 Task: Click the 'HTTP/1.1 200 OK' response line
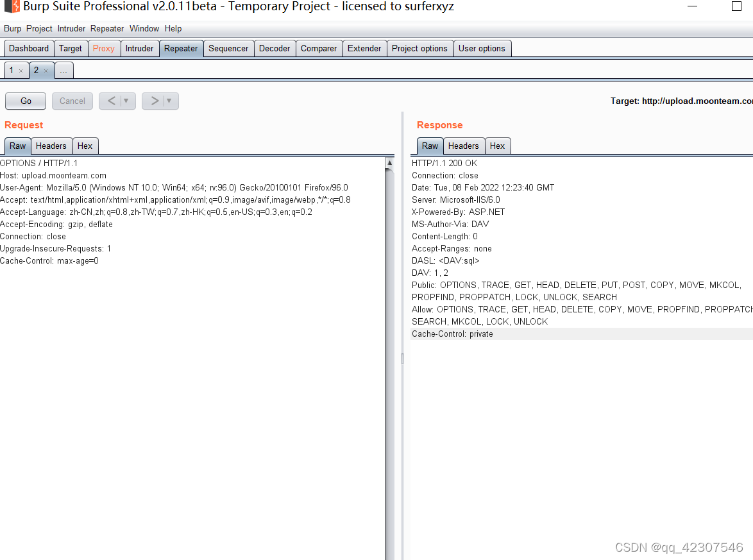(444, 164)
